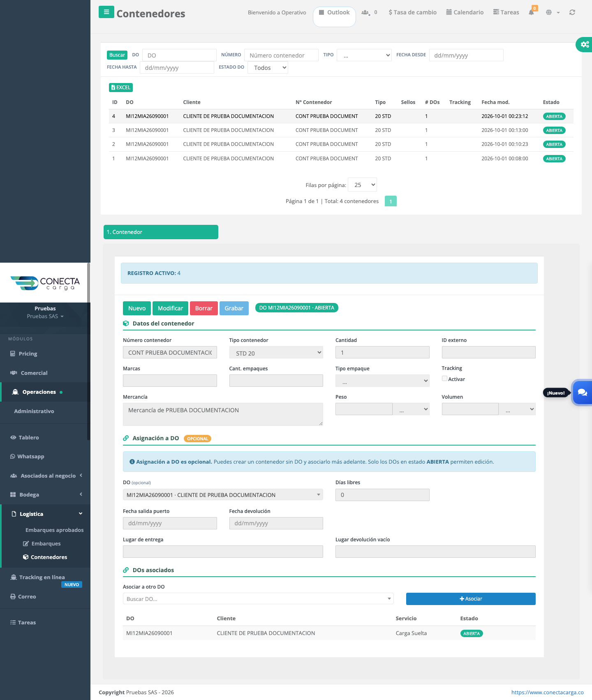Viewport: 592px width, 700px height.
Task: Click the Nuevo button
Action: pyautogui.click(x=137, y=308)
